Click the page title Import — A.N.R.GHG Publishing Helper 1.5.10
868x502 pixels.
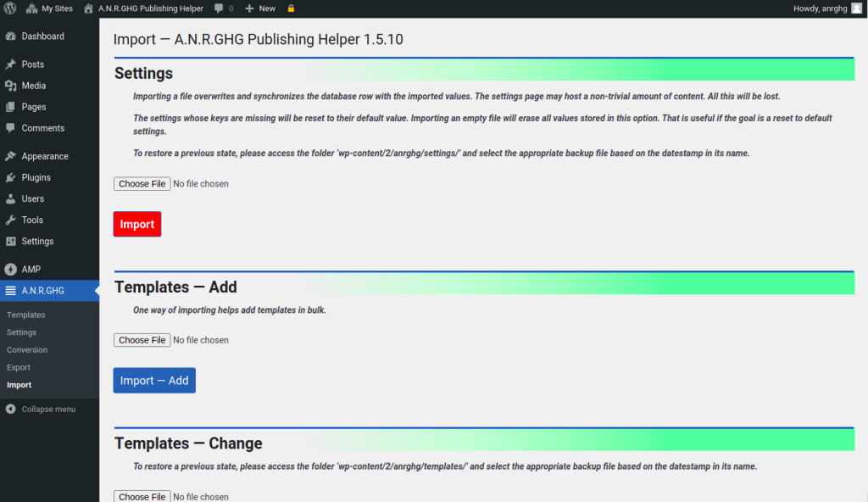tap(258, 39)
